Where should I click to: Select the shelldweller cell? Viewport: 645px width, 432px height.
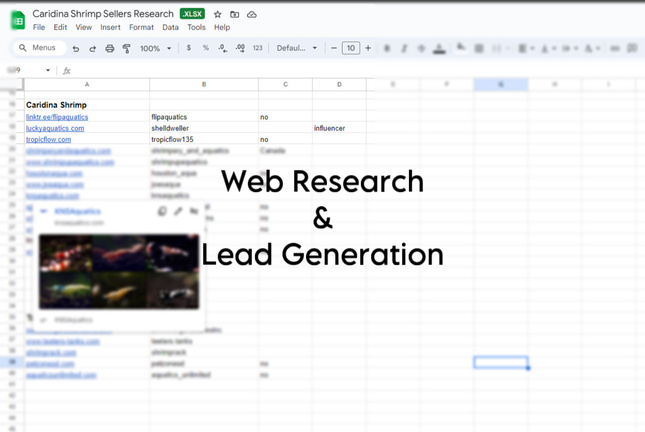click(x=204, y=128)
